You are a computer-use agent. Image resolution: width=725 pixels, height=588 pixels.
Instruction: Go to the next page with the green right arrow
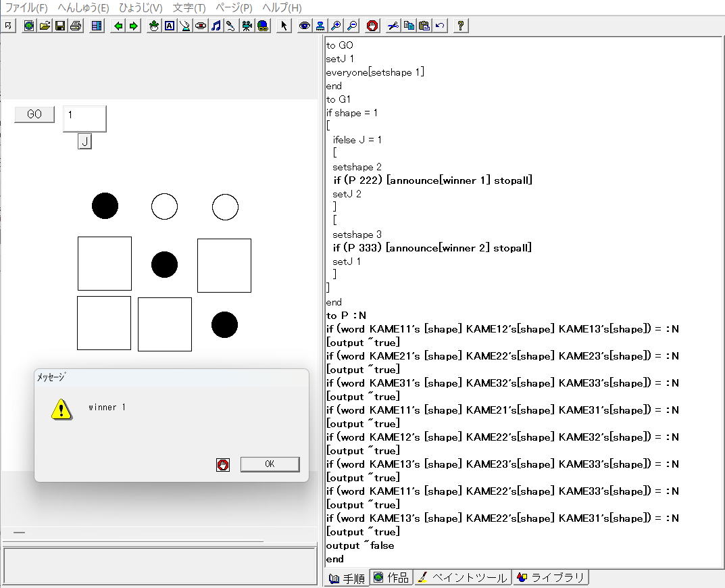coord(134,26)
